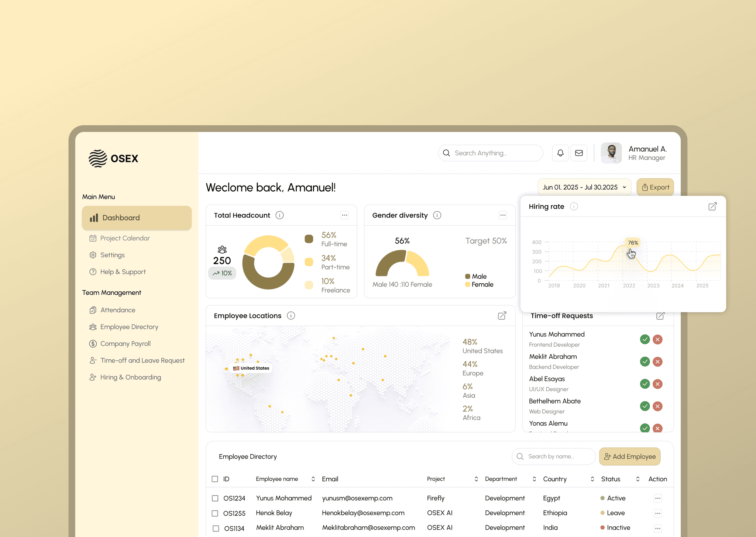Approve Yunus Mohammed's time-off request
This screenshot has width=756, height=537.
point(645,339)
